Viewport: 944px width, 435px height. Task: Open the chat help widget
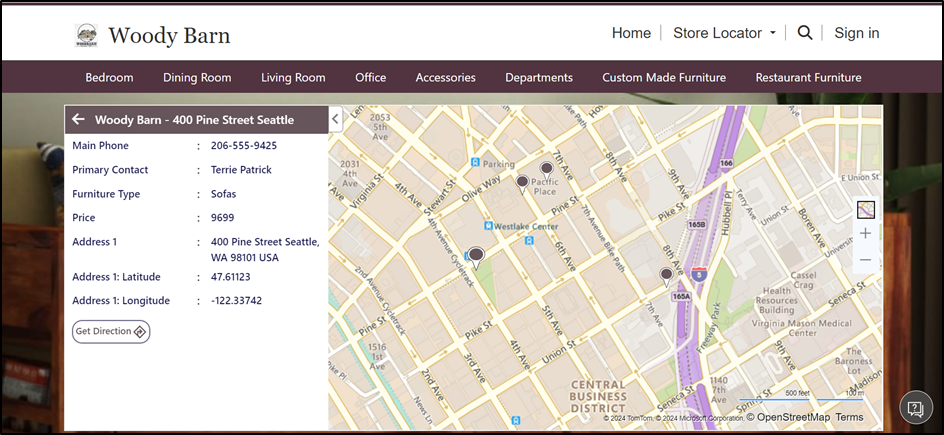tap(913, 407)
